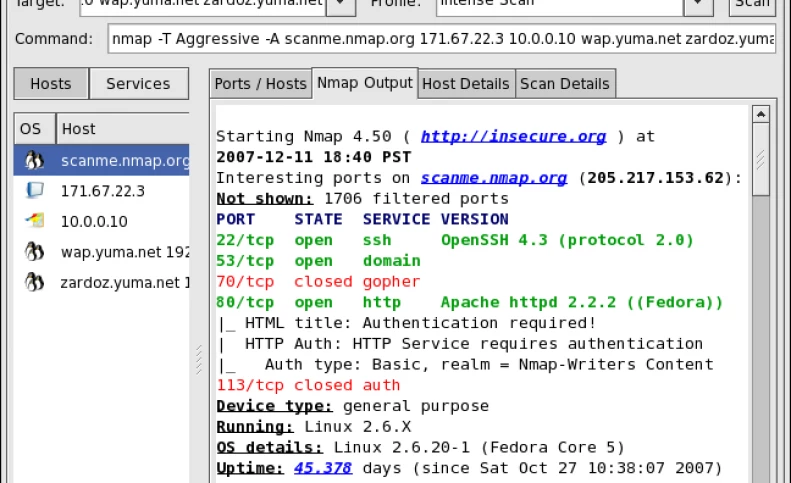Click into the Command text field
This screenshot has height=483, width=791.
tap(441, 39)
